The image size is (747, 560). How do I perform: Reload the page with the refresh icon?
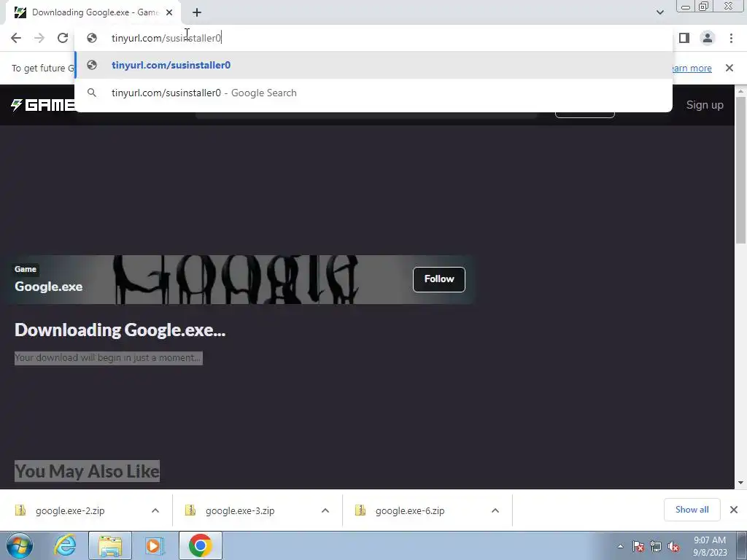coord(63,38)
